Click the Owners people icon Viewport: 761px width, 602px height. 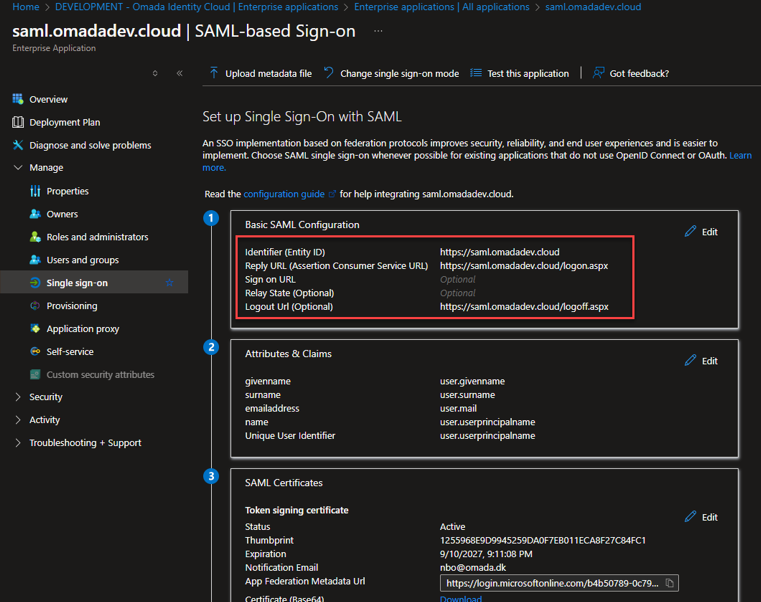tap(35, 214)
